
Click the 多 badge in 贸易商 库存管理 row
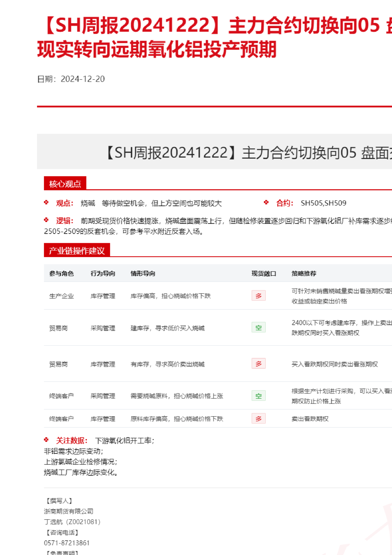point(258,364)
